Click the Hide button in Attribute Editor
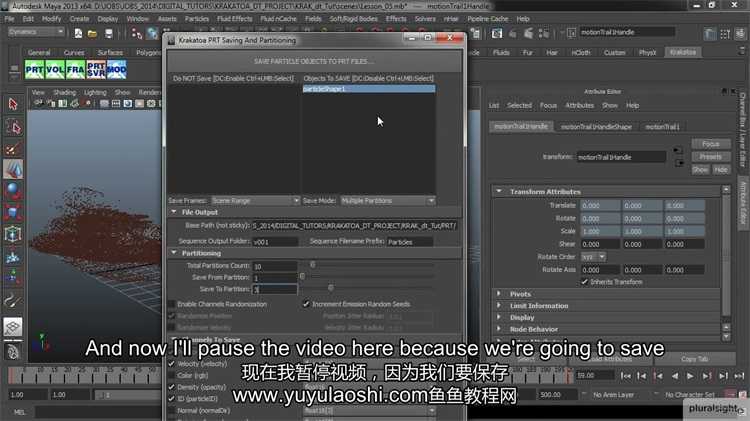This screenshot has height=421, width=750. coord(721,170)
